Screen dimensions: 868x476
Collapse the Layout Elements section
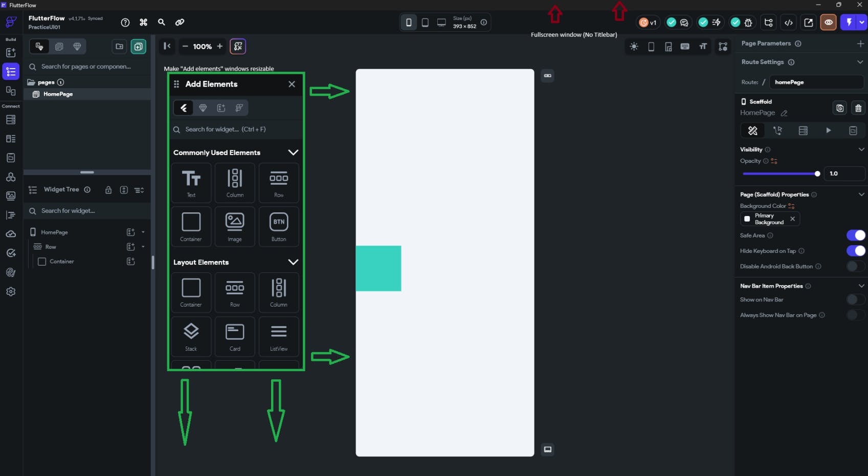[293, 262]
